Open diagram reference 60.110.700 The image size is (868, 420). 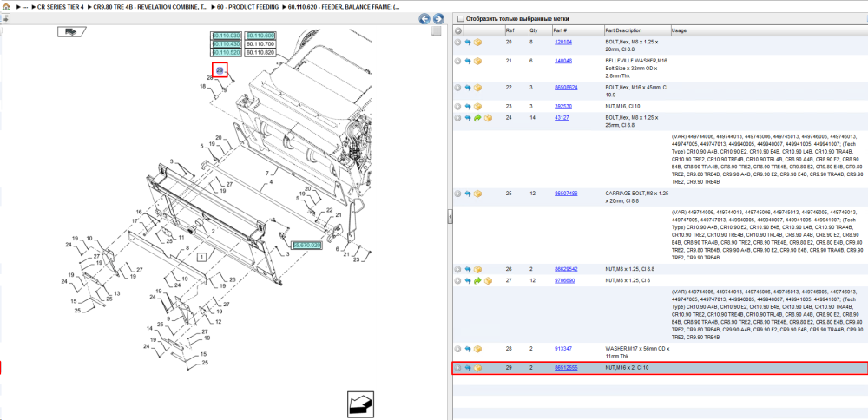coord(260,44)
